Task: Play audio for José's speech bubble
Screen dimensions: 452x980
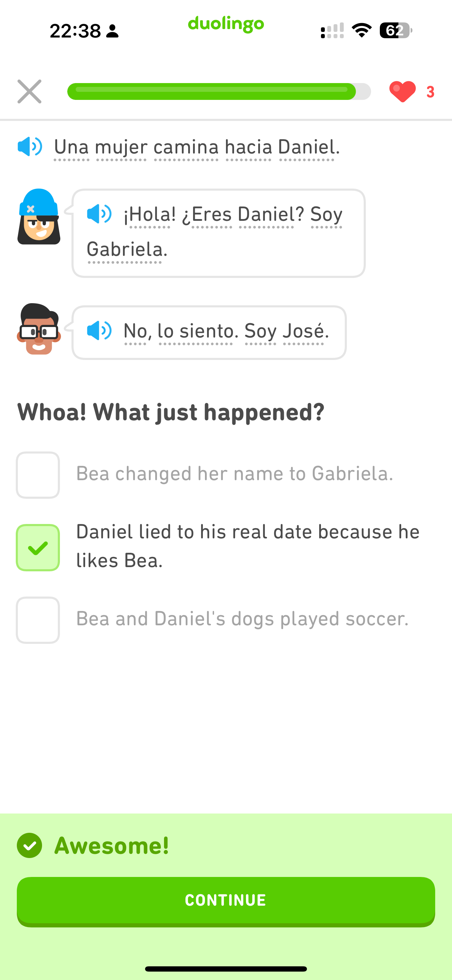Action: point(99,330)
